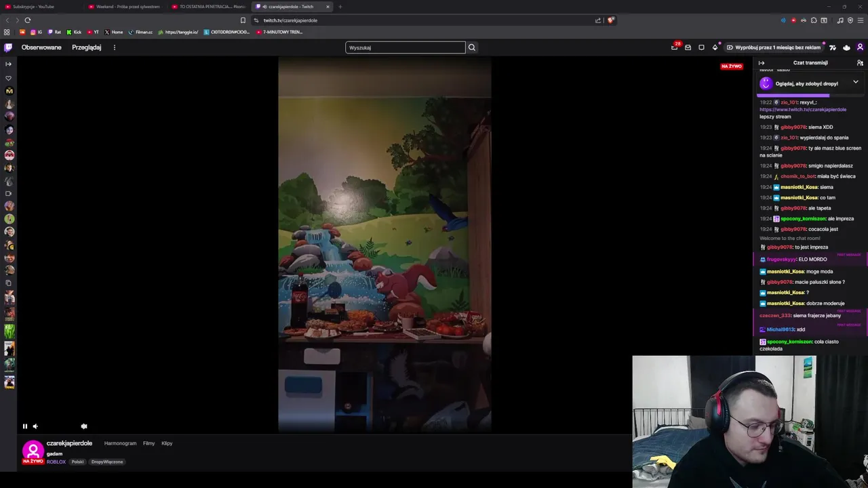The image size is (868, 488).
Task: Open the Filman.cc bookmark
Action: point(140,32)
